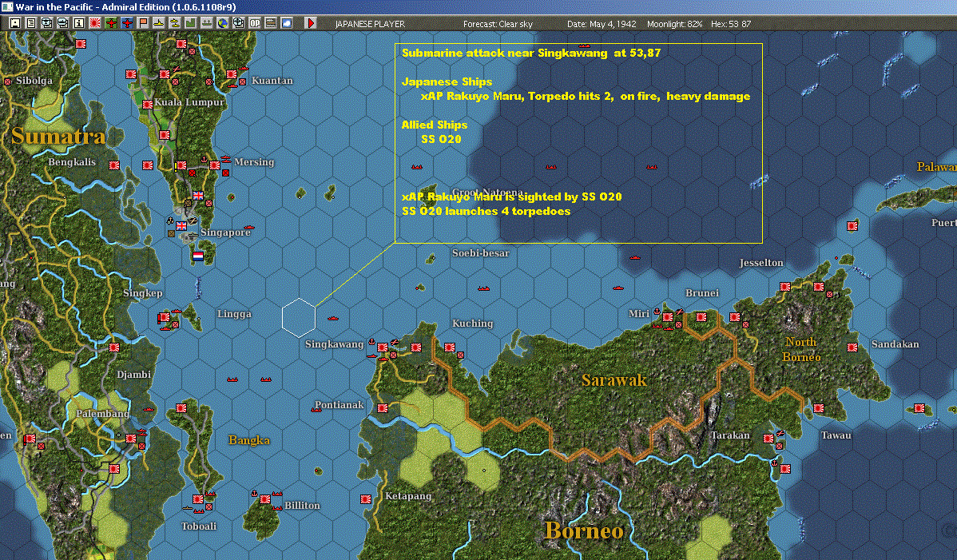Select the Japanese base icon above Tawau
This screenshot has width=957, height=560.
[x=819, y=408]
